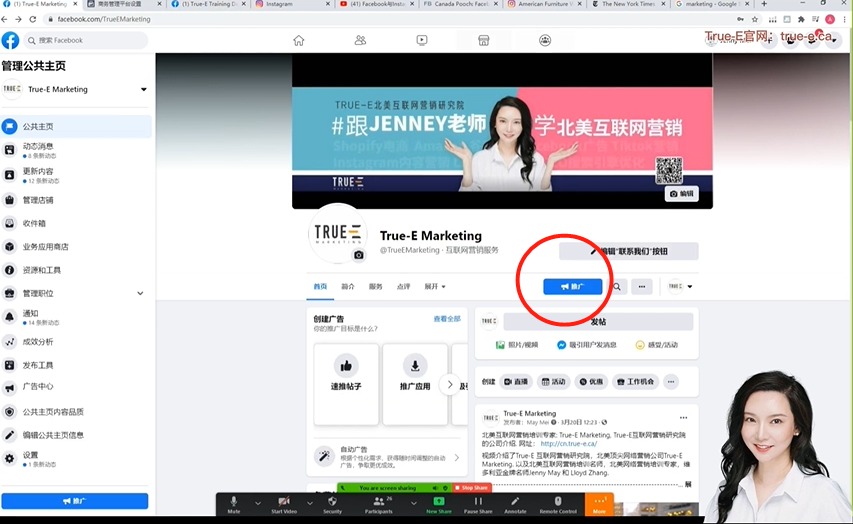Mute microphone in the Zoom toolbar
853x524 pixels.
(x=234, y=503)
